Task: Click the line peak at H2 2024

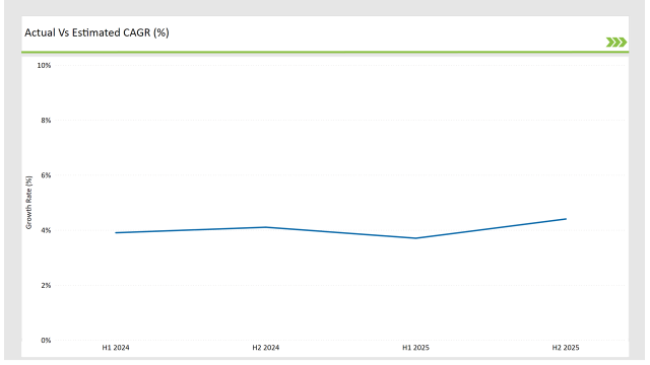Action: 266,227
